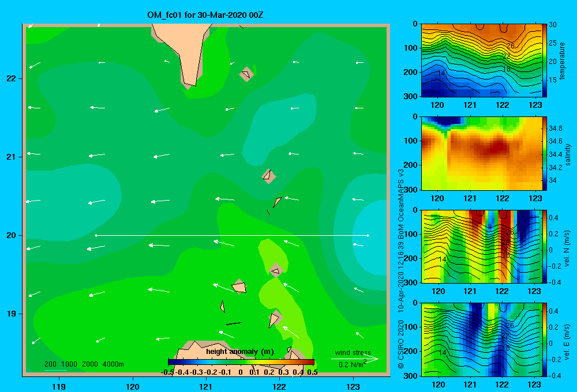577x392 pixels.
Task: Click the 'vel. N (m/s)' axis label
Action: [x=567, y=248]
